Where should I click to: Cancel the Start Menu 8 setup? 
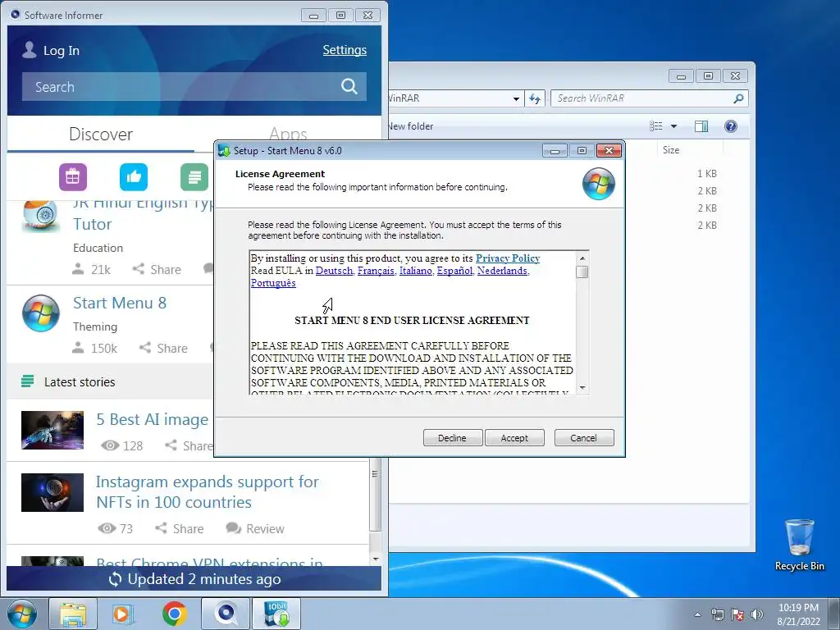pos(583,438)
